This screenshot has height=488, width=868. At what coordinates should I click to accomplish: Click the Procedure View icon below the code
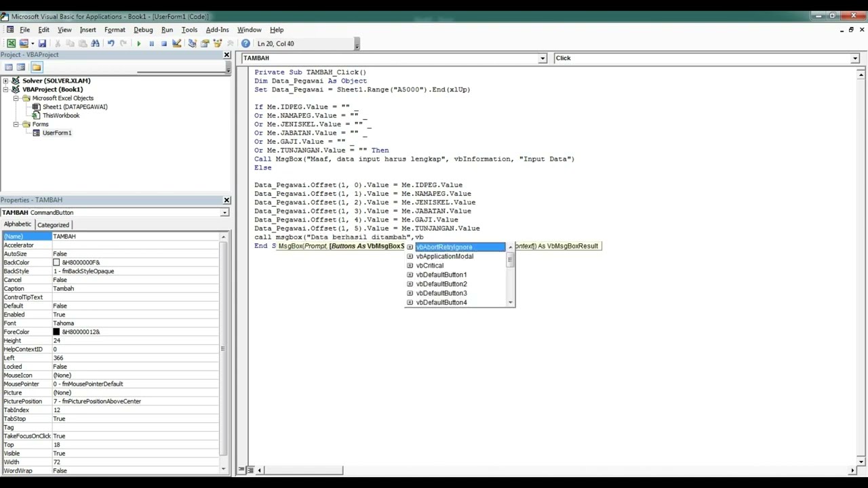point(242,470)
